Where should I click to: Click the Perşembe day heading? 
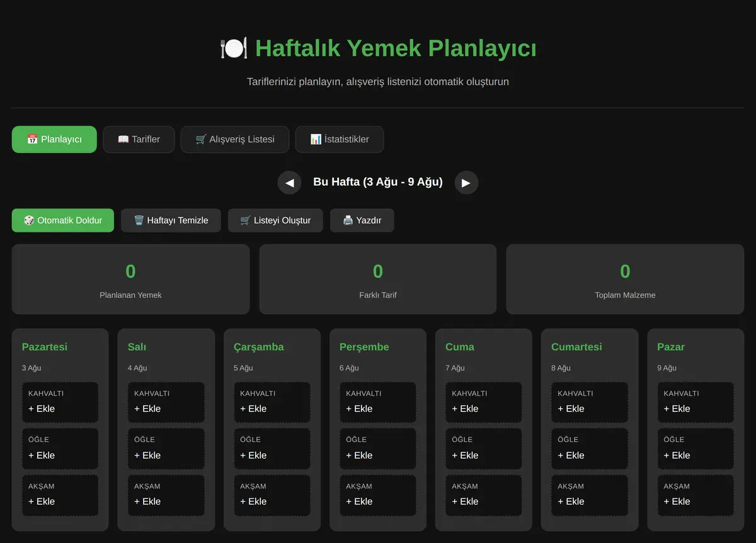tap(364, 347)
